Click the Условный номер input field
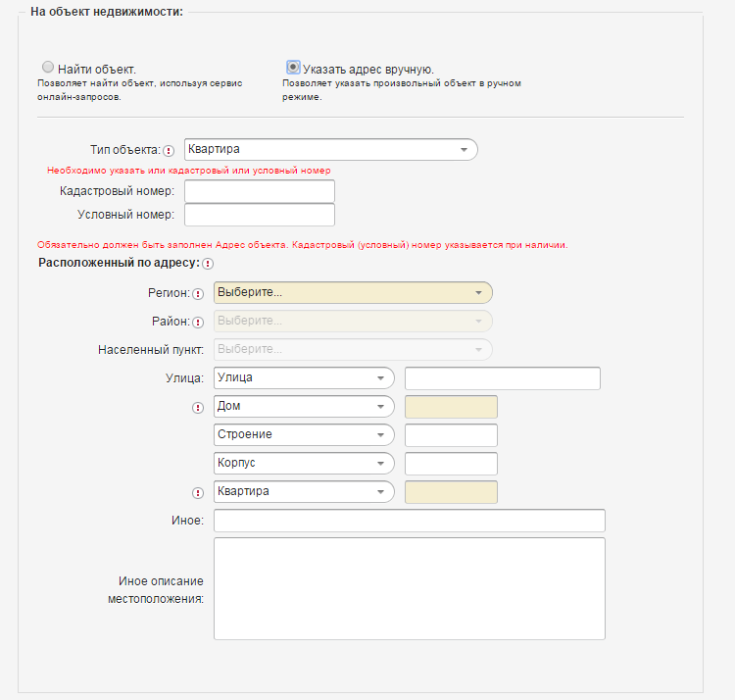Image resolution: width=735 pixels, height=700 pixels. pos(260,215)
